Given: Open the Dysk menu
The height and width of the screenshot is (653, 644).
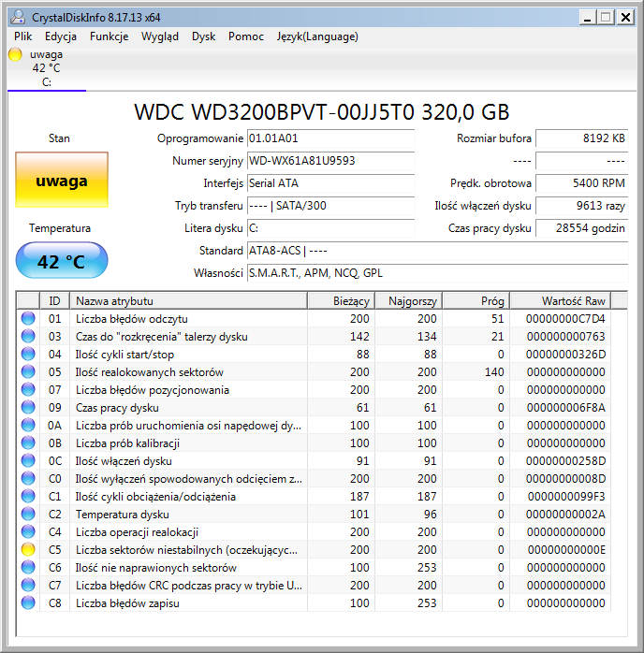Looking at the screenshot, I should 203,36.
